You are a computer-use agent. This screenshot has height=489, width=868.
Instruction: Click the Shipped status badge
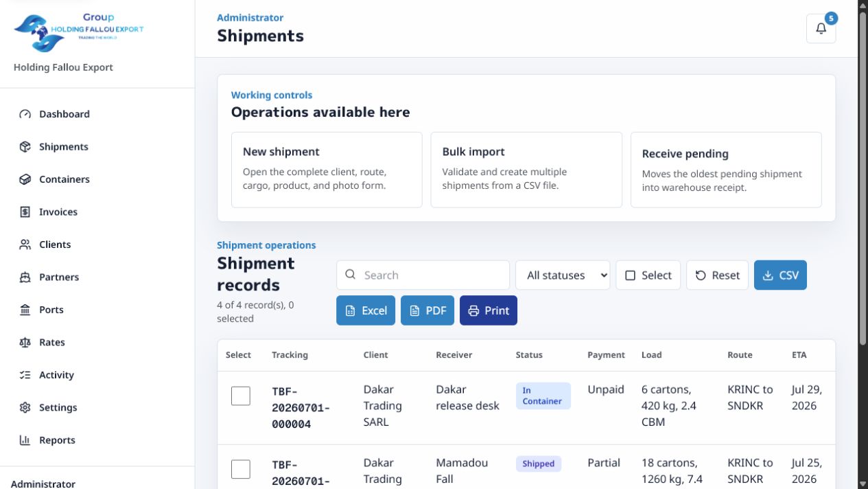(539, 464)
